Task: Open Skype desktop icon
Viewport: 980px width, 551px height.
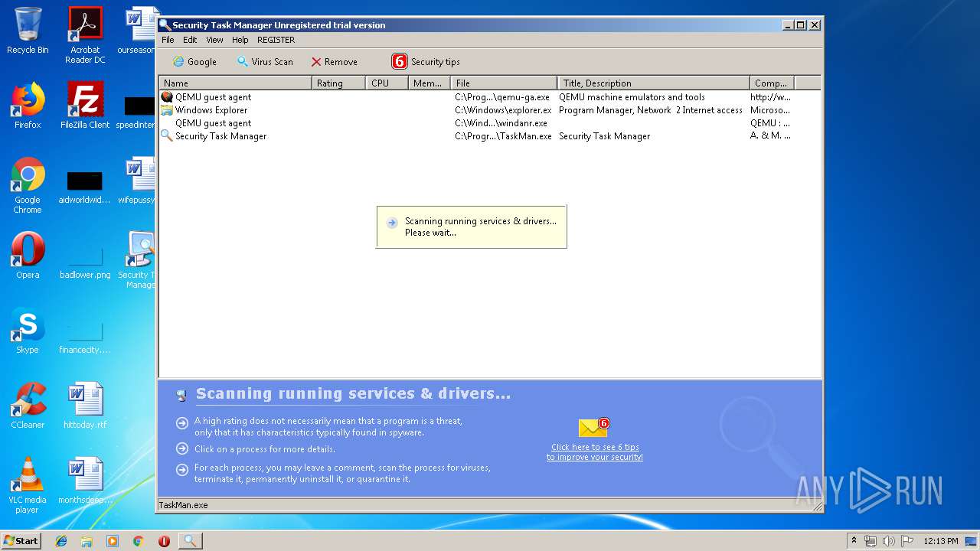Action: (28, 331)
